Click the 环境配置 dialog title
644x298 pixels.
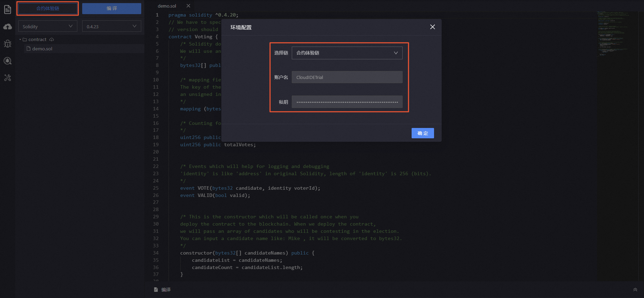[x=241, y=27]
